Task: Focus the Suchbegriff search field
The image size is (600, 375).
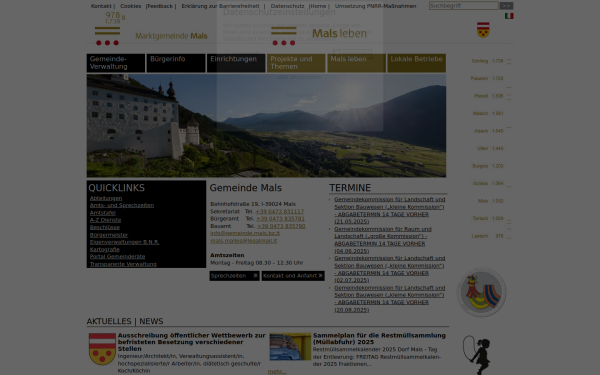Action: 463,6
